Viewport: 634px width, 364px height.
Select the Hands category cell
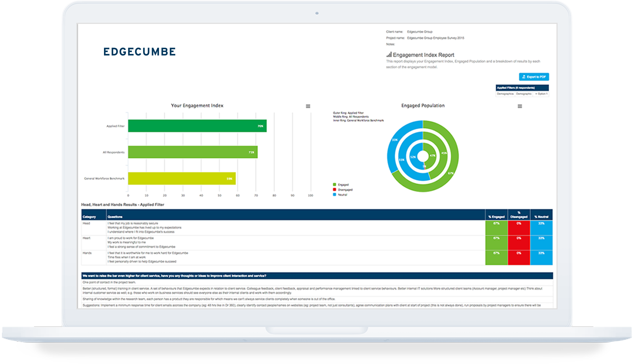click(94, 258)
